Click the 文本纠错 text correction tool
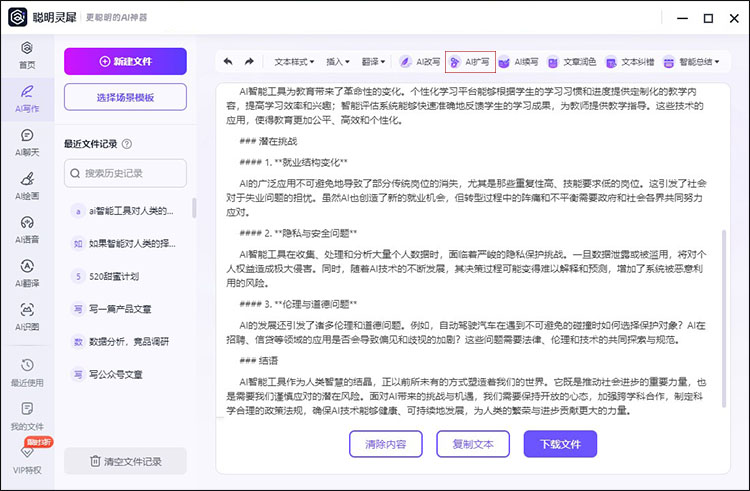750x491 pixels. (x=629, y=62)
